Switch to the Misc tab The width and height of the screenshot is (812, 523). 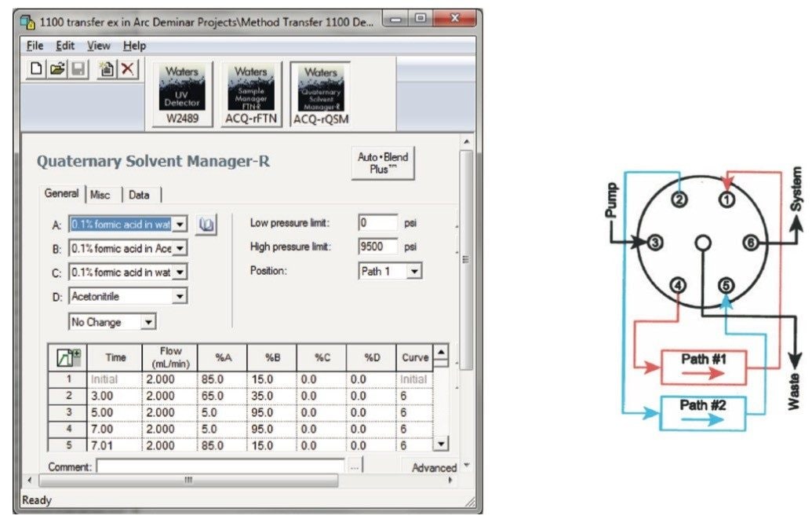coord(100,195)
